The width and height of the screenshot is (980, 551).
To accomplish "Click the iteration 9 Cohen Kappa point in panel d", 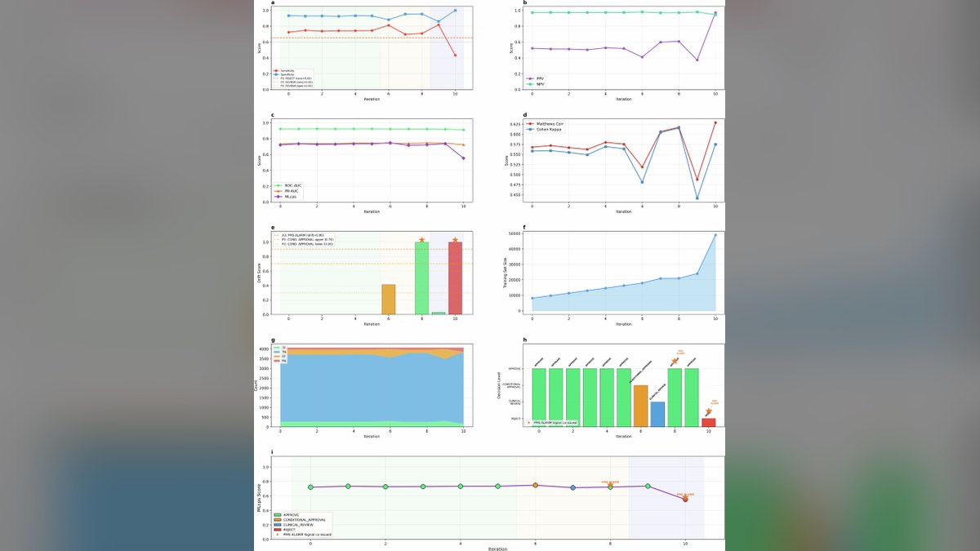I will (x=697, y=198).
